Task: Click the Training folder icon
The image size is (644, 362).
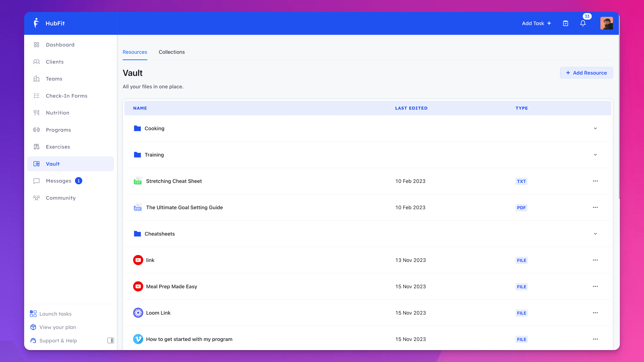Action: [137, 155]
